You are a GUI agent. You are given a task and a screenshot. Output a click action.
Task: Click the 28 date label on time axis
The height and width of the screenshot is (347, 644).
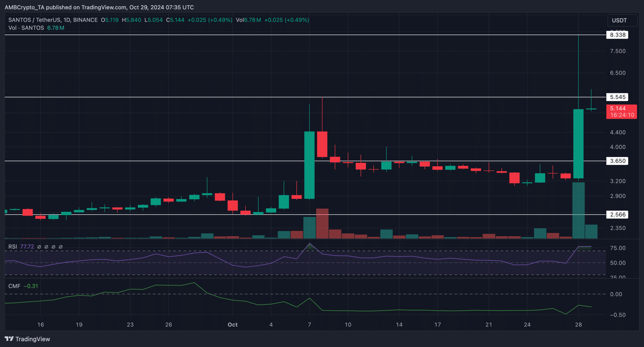[578, 325]
